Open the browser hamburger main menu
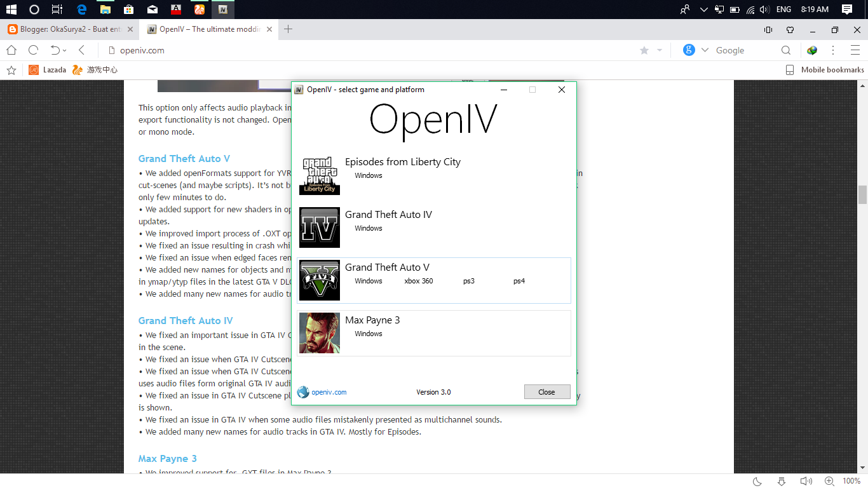Image resolution: width=868 pixels, height=488 pixels. (x=854, y=50)
